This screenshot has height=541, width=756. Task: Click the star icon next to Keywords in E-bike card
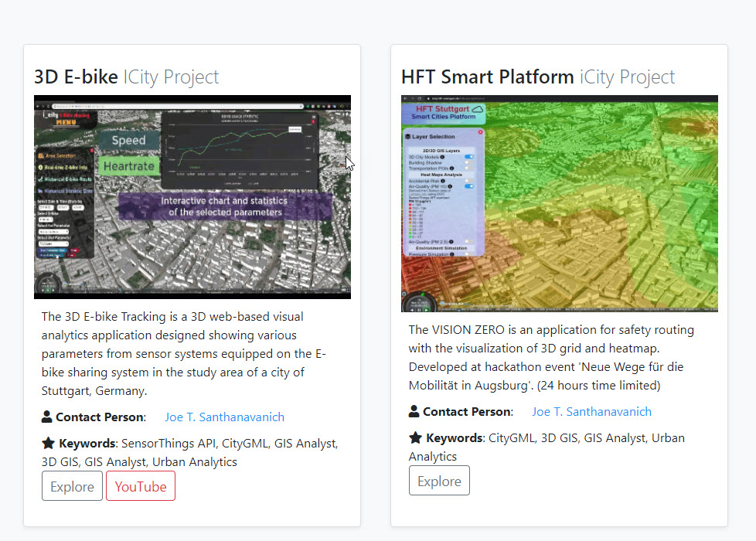pos(48,443)
